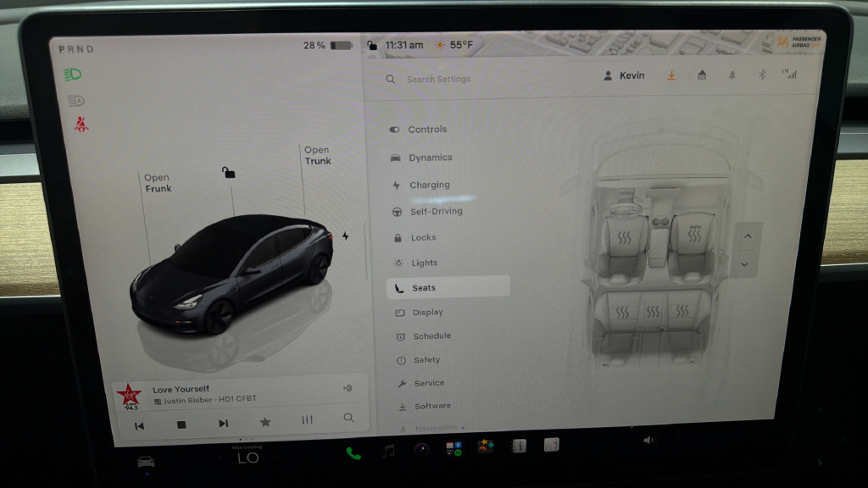Tap the HomeLink garage icon
The image size is (868, 488).
tap(702, 75)
